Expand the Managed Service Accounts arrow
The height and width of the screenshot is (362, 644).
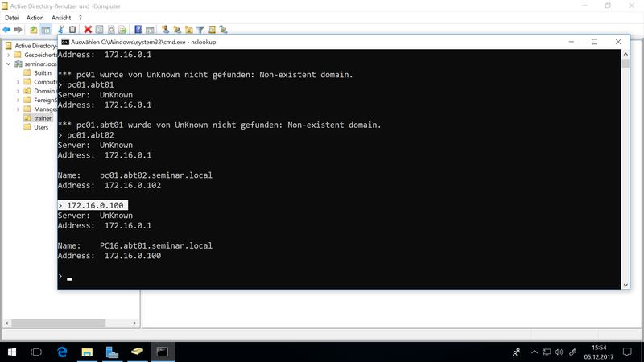pyautogui.click(x=18, y=109)
